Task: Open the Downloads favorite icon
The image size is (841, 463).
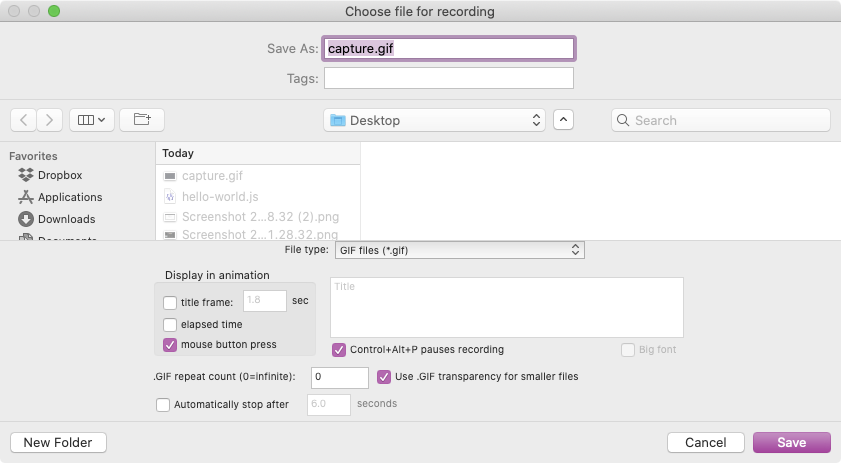Action: point(26,219)
